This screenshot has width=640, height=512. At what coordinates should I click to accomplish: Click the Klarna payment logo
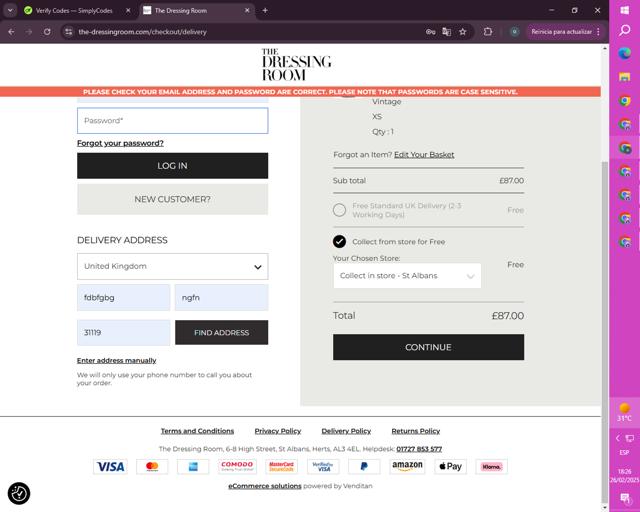492,466
